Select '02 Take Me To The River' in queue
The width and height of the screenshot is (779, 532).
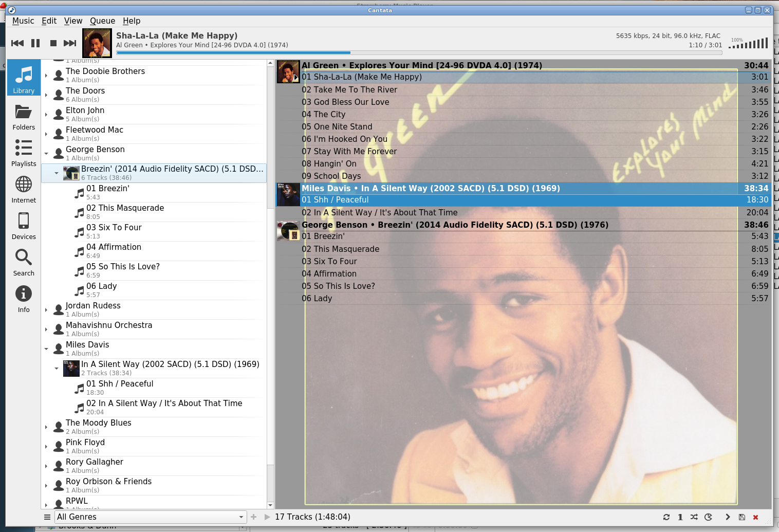coord(523,90)
